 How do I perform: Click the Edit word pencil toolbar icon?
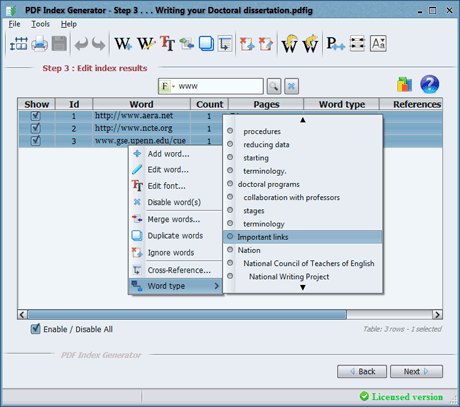tap(146, 44)
